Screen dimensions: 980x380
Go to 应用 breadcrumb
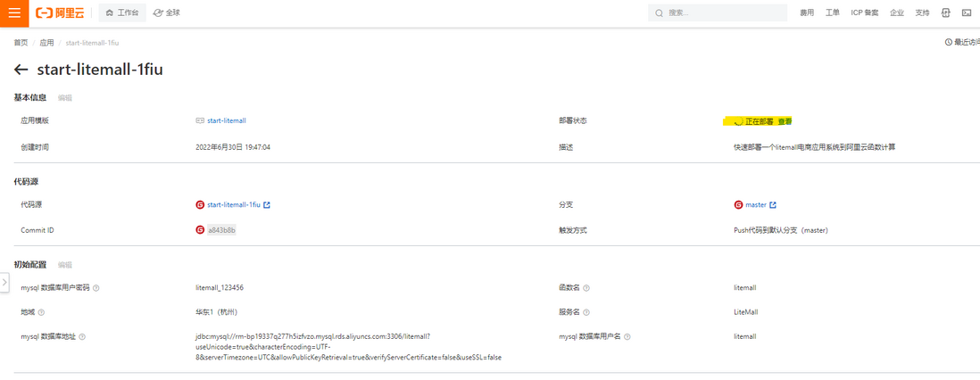[x=47, y=43]
